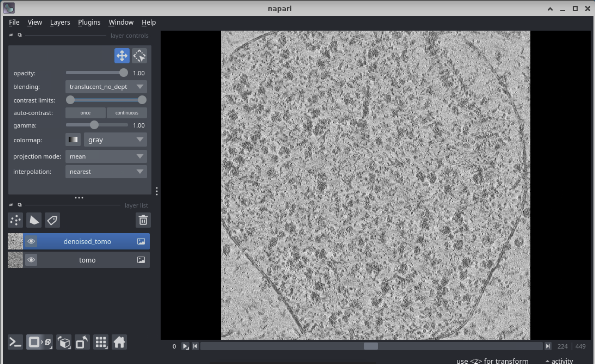
Task: Open the interpolation nearest dropdown
Action: pyautogui.click(x=106, y=172)
